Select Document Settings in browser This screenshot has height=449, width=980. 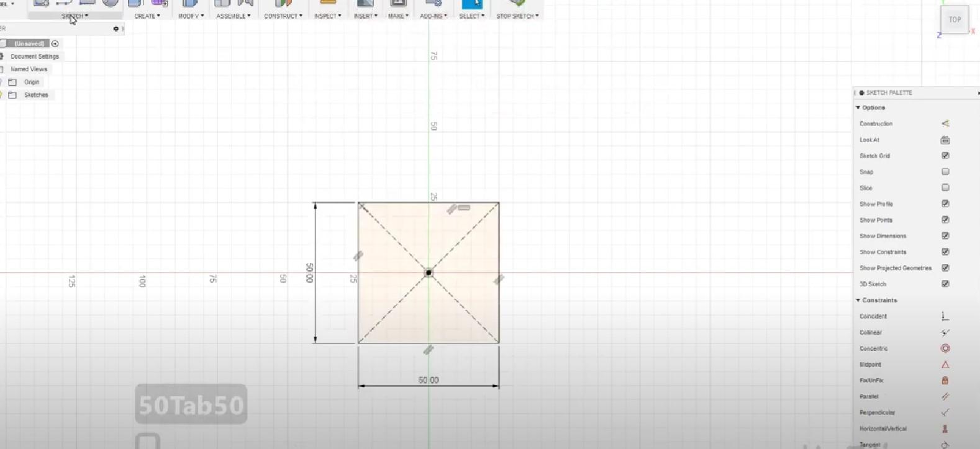(x=35, y=57)
